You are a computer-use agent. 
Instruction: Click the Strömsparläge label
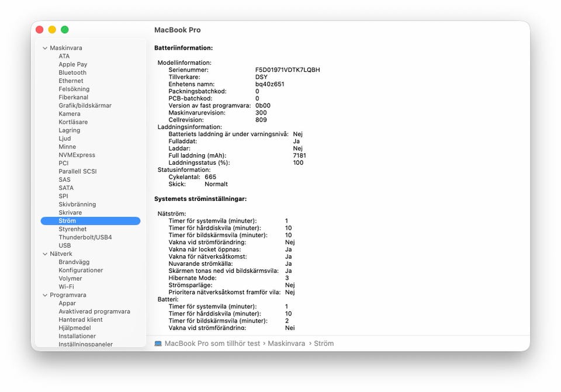tap(191, 285)
